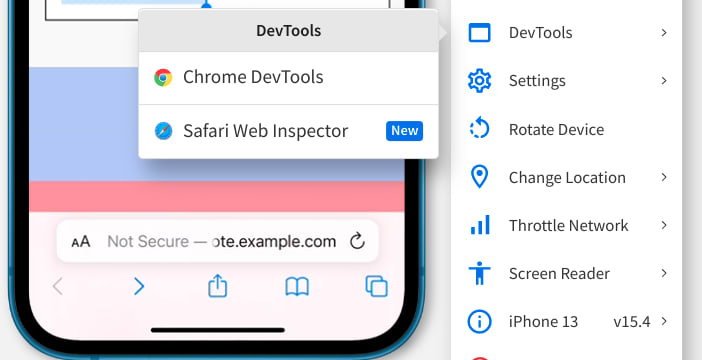Tap the Safari tabs overview icon

click(x=377, y=286)
